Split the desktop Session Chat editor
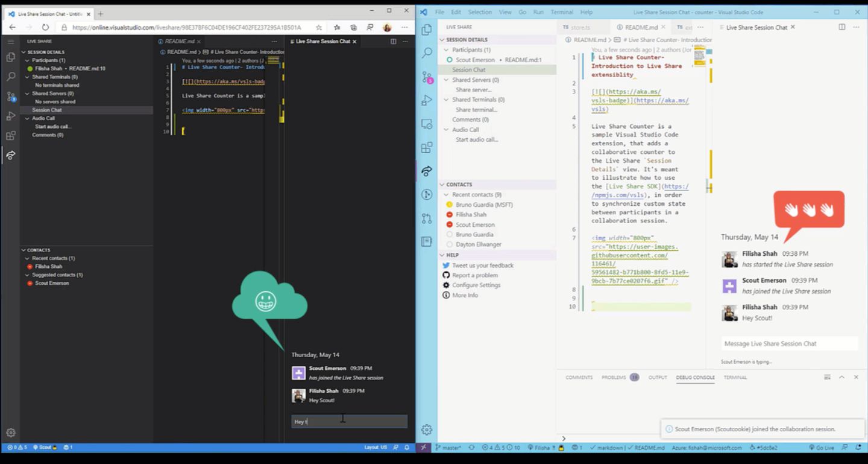 (x=842, y=27)
